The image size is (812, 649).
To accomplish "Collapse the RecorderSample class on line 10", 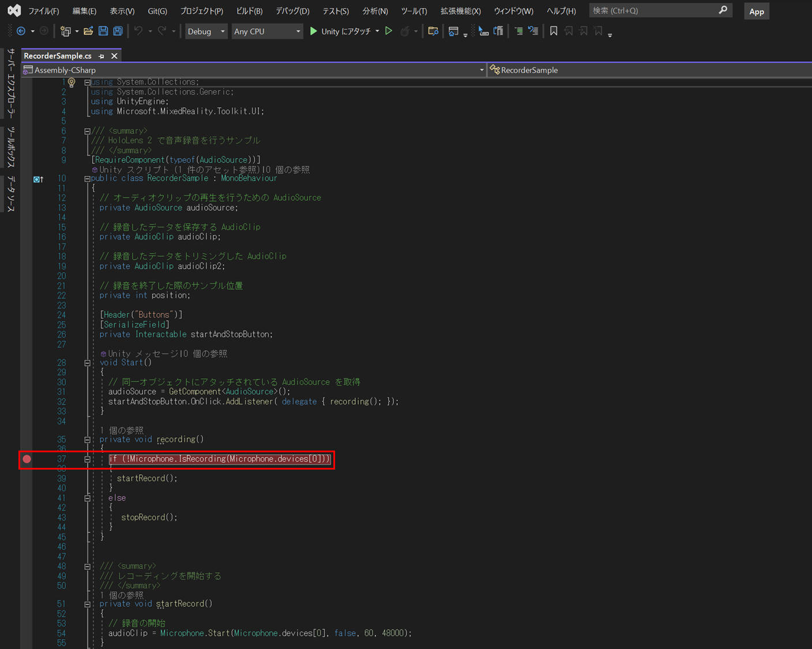I will [87, 179].
